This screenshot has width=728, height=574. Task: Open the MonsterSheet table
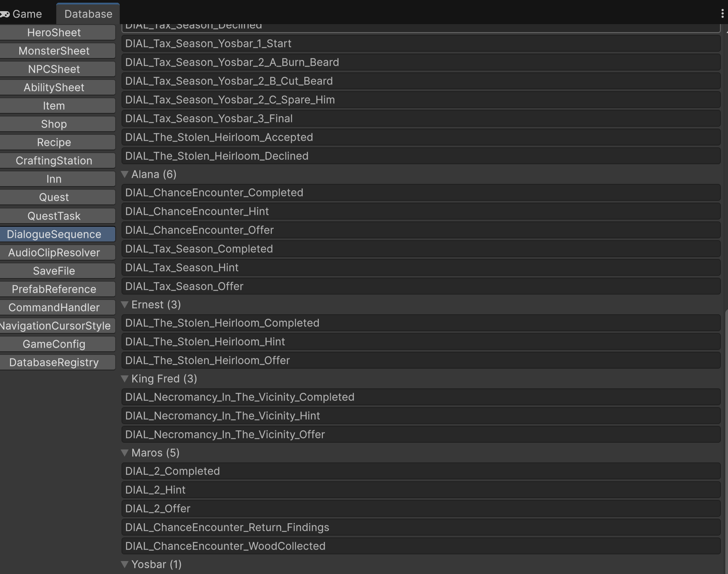click(x=54, y=51)
